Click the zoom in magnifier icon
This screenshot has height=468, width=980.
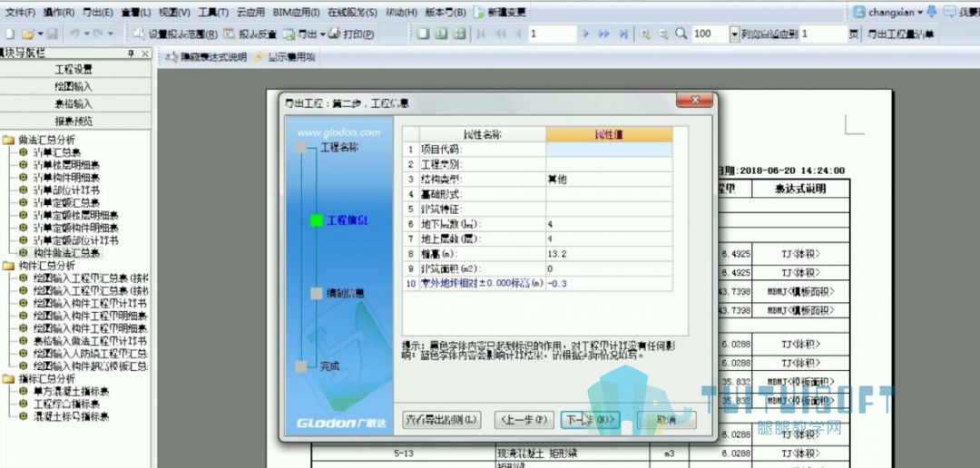coord(646,34)
